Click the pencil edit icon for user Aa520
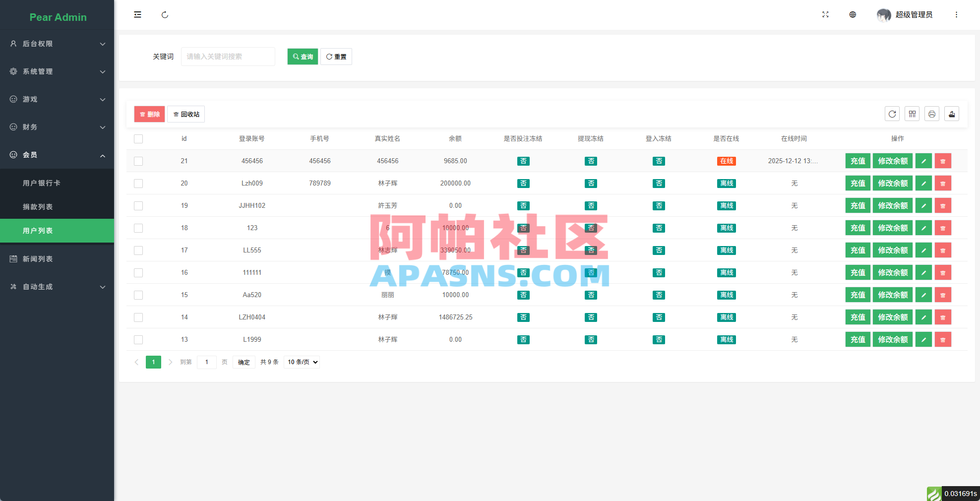Image resolution: width=980 pixels, height=501 pixels. (x=923, y=295)
